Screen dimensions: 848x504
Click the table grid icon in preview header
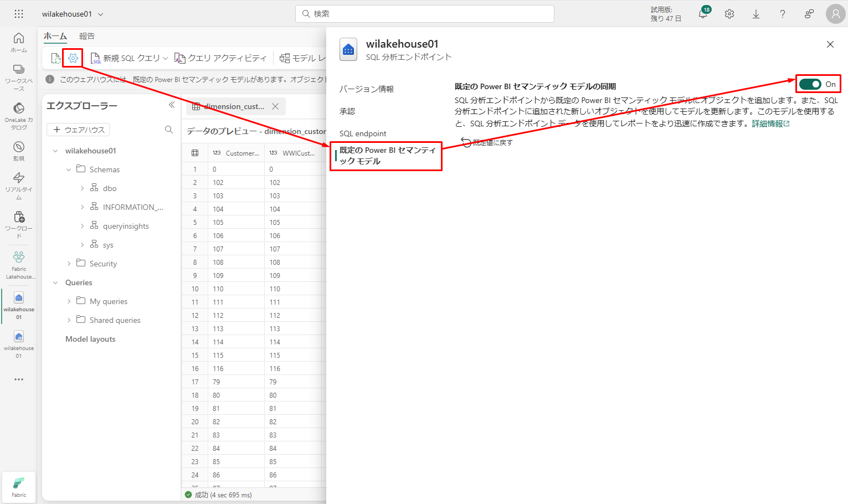[195, 153]
